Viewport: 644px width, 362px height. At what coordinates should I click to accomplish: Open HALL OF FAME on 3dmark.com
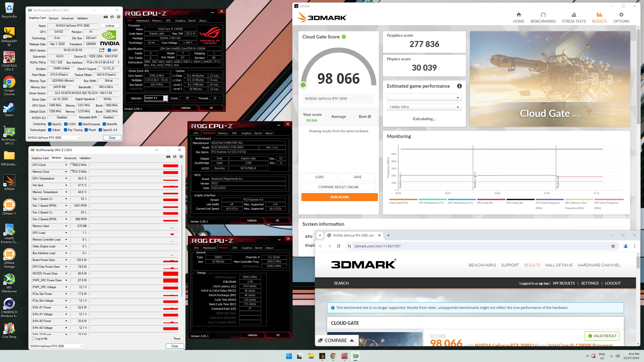coord(559,265)
